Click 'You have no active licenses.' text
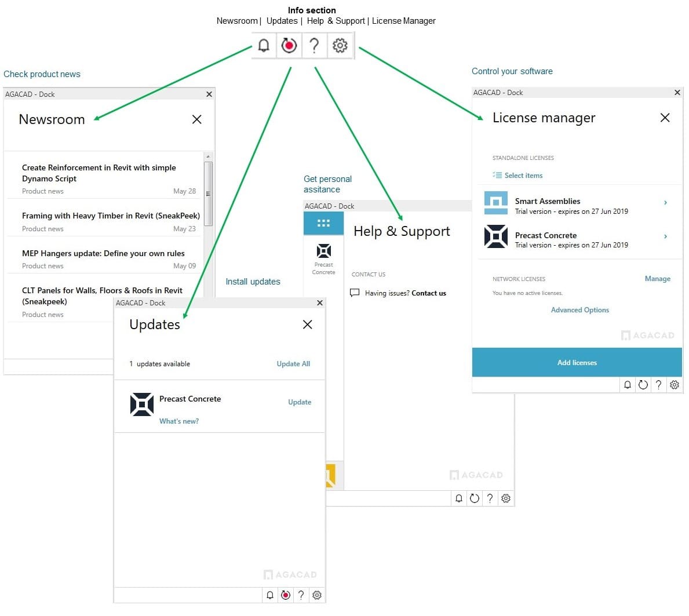Image resolution: width=689 pixels, height=616 pixels. point(527,293)
